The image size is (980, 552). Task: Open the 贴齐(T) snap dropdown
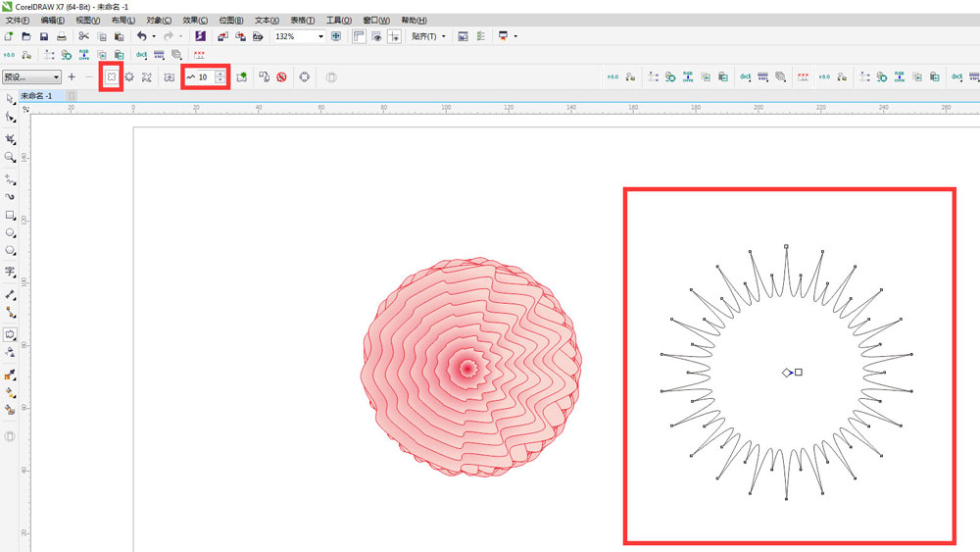(x=428, y=36)
